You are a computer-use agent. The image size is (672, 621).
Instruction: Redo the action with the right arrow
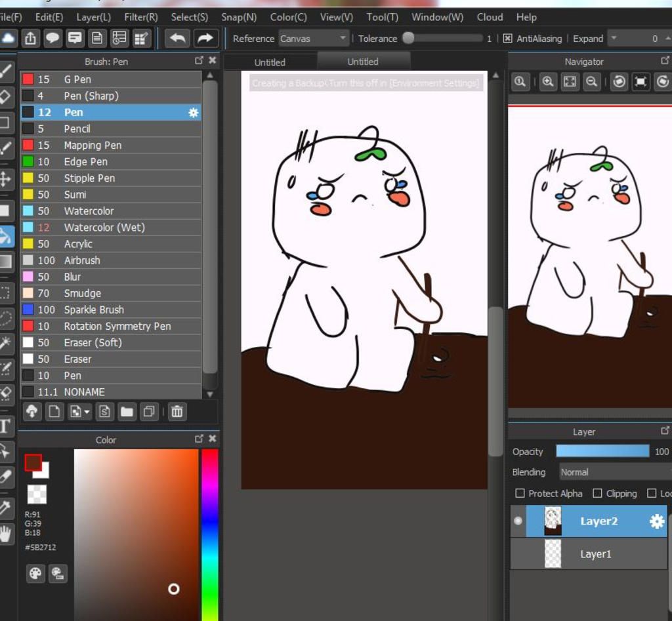point(205,39)
